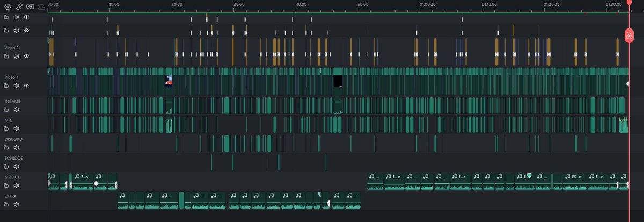Screen dimensions: 644x222
Task: Lock the SONIDOS audio track
Action: [6, 166]
